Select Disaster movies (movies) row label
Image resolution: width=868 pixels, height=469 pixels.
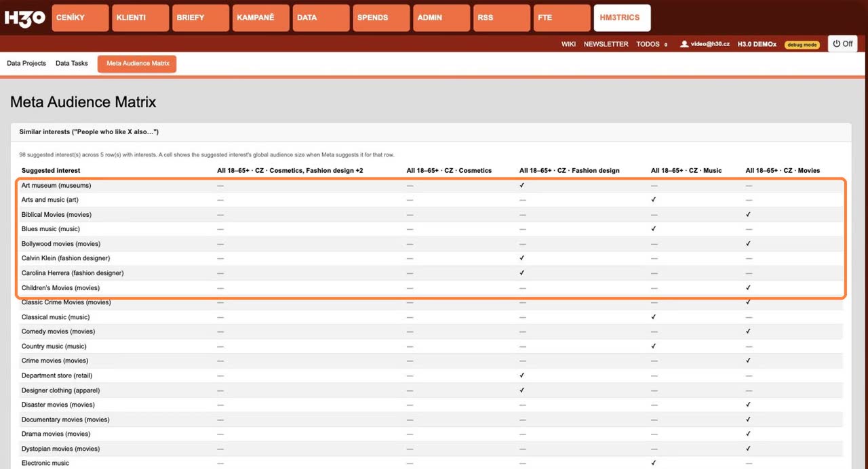(x=58, y=405)
